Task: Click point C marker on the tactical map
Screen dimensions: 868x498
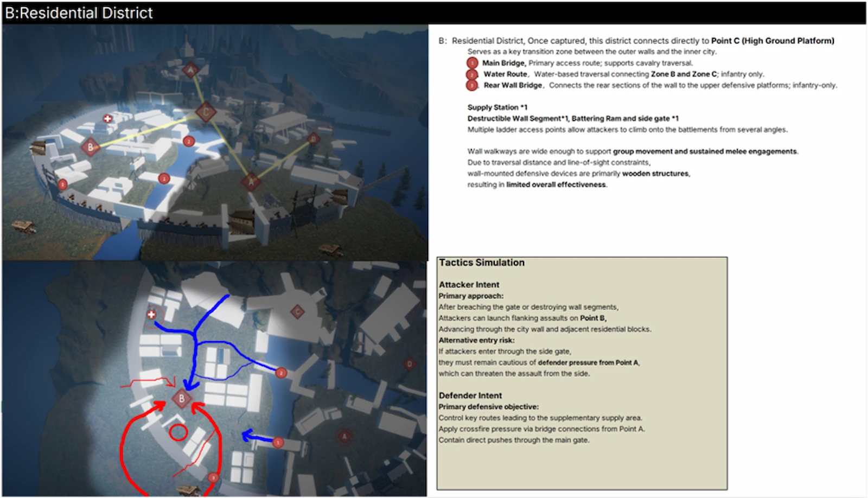Action: (x=297, y=311)
